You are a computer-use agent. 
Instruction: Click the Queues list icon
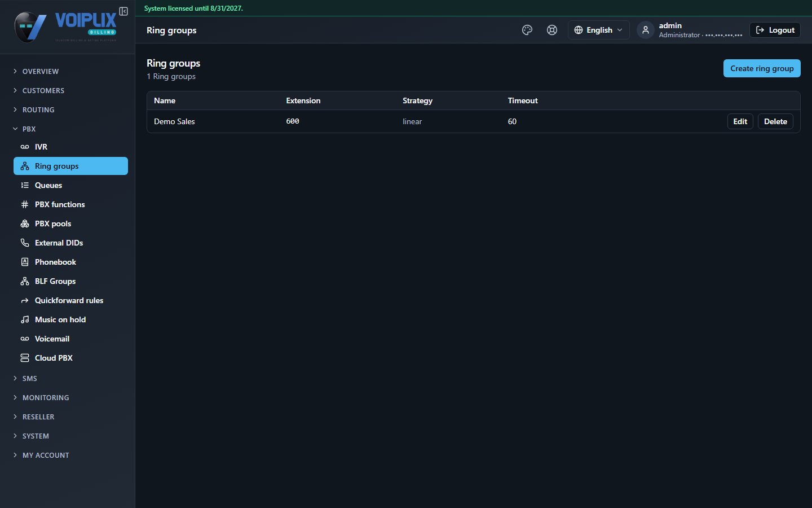pyautogui.click(x=25, y=185)
